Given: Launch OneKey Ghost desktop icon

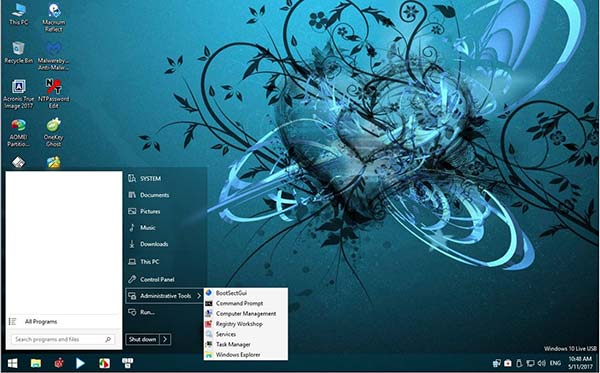Looking at the screenshot, I should [54, 132].
